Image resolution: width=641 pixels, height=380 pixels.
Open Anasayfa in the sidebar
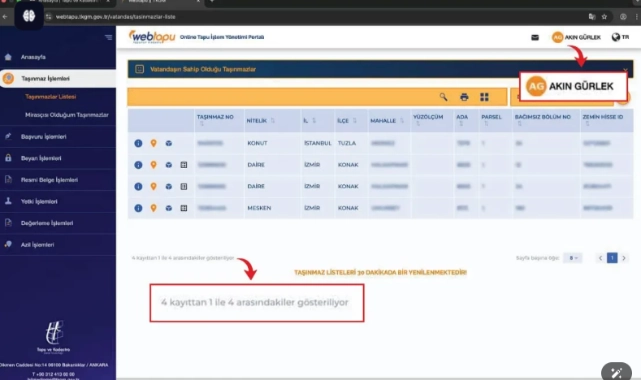click(x=33, y=57)
